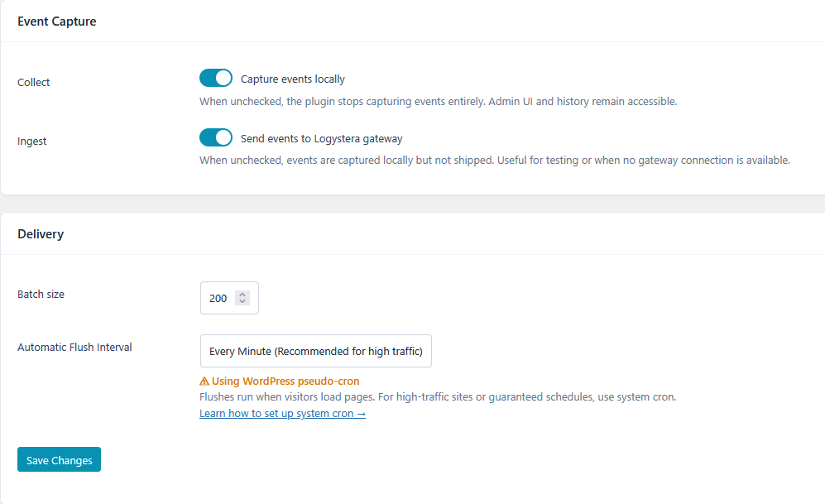Click the Batch size increment arrow
This screenshot has width=825, height=504.
coord(242,294)
